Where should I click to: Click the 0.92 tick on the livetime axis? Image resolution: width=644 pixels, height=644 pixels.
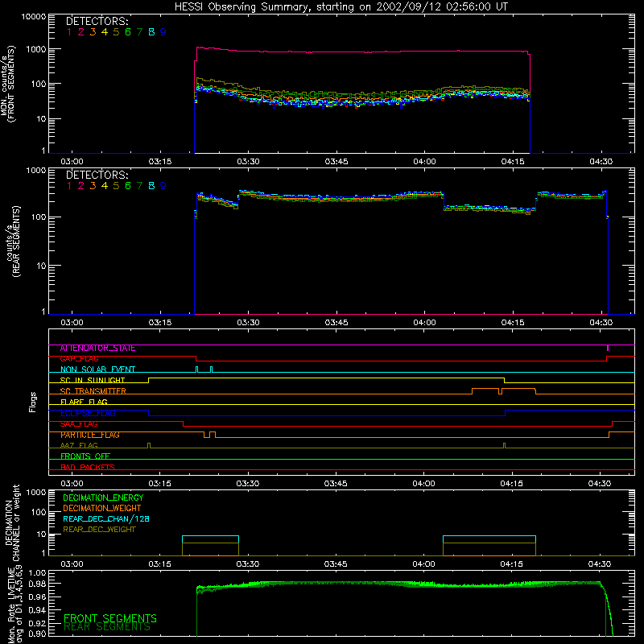[x=38, y=623]
